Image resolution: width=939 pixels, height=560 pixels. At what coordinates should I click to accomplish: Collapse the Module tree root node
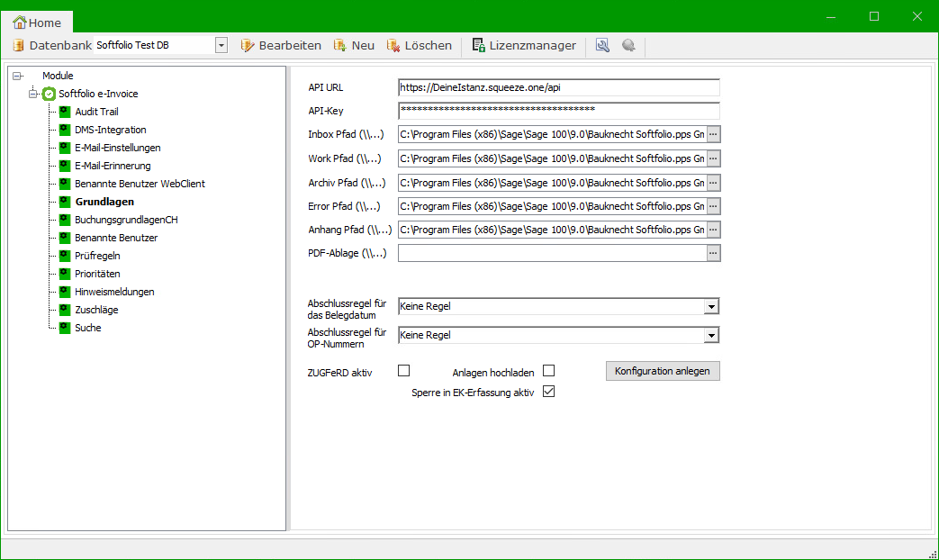(x=17, y=76)
